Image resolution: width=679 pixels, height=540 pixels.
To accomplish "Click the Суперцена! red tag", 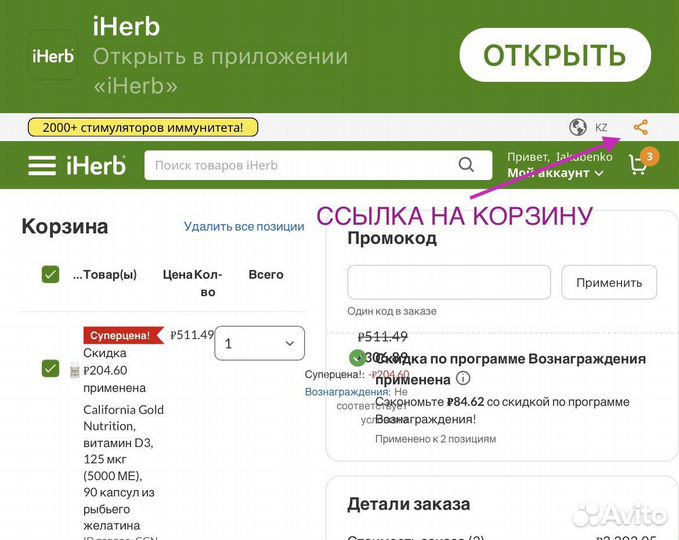I will coord(123,335).
